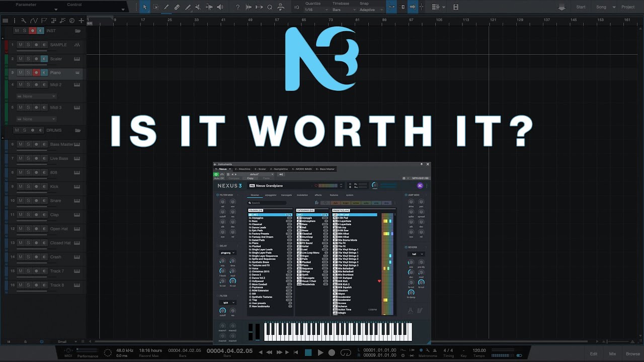Show automation with the curve icon

click(x=34, y=21)
